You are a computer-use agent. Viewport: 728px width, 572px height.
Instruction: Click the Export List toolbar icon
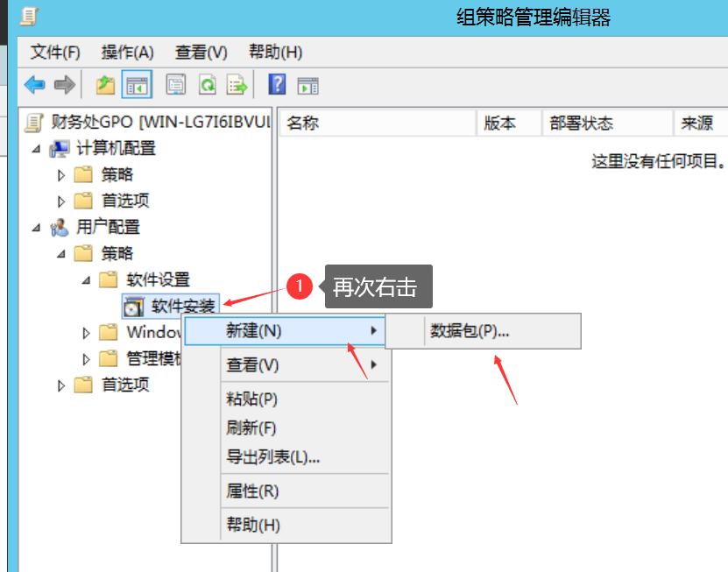pyautogui.click(x=237, y=85)
